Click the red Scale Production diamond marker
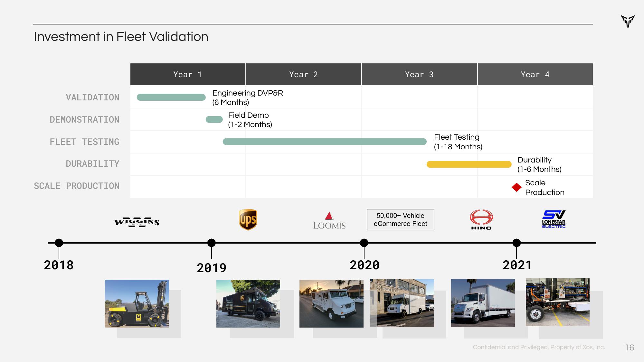644x362 pixels. click(x=516, y=187)
